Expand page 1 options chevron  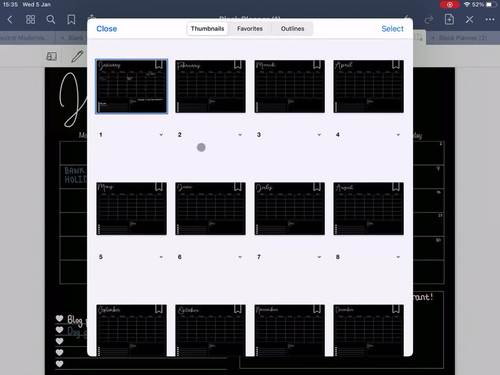coord(161,135)
